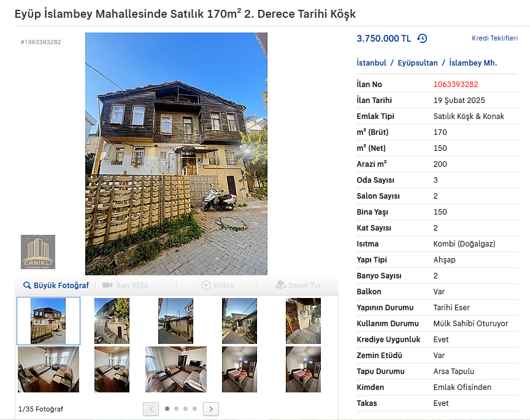Screen dimensions: 530x420
Task: Select the fourth pagination dot
Action: [x=194, y=408]
